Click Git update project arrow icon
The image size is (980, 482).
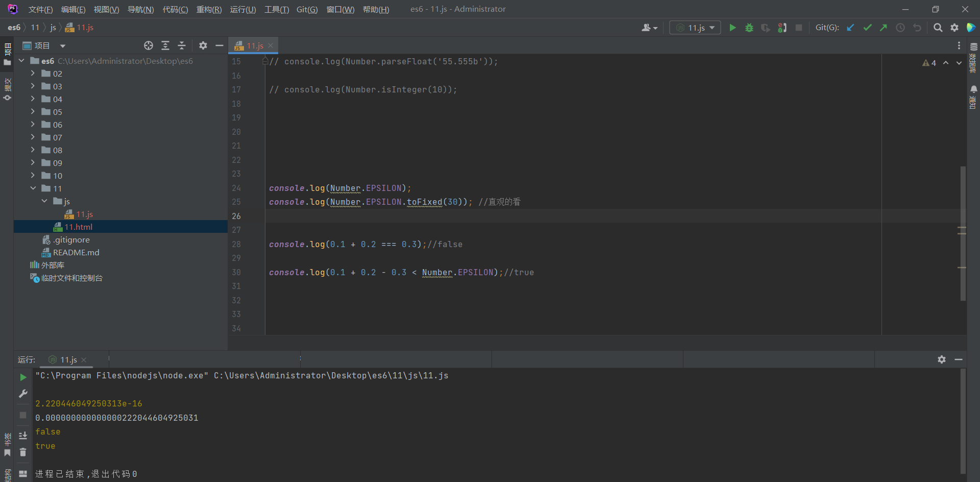850,28
